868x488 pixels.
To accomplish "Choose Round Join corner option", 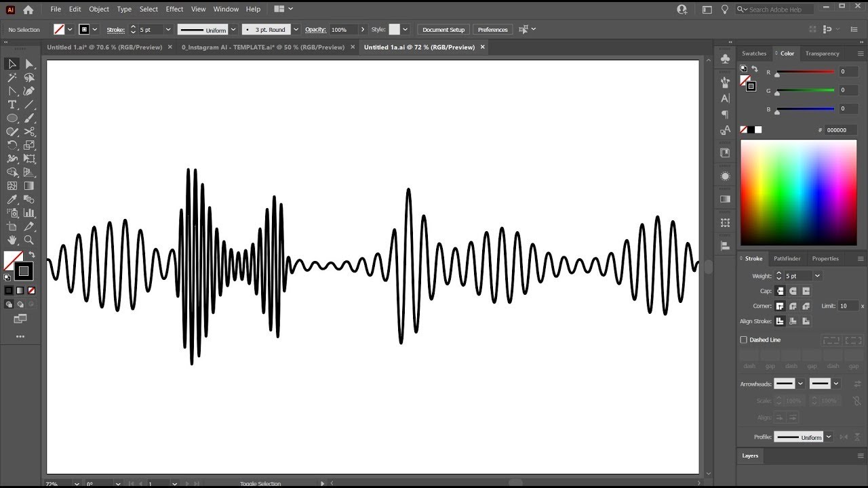I will coord(793,306).
